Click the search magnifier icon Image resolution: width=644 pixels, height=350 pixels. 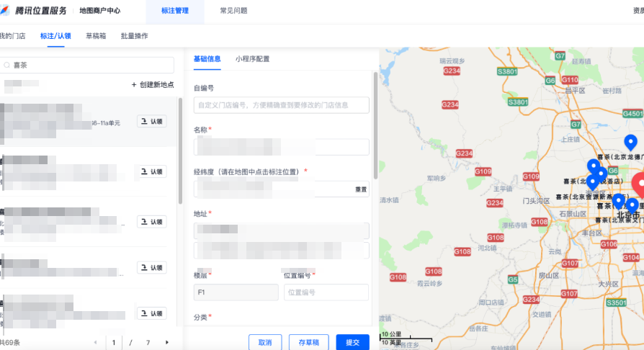(7, 66)
